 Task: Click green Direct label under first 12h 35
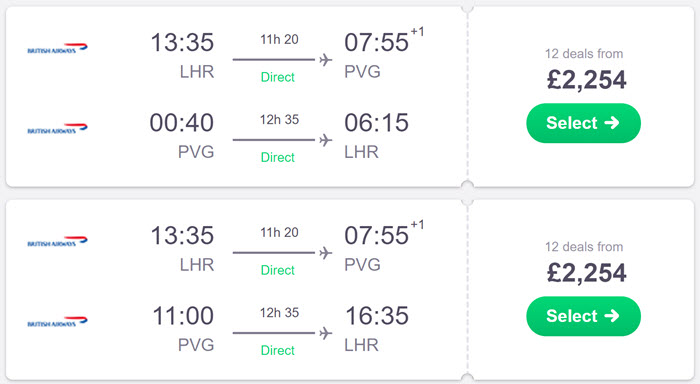tap(278, 157)
